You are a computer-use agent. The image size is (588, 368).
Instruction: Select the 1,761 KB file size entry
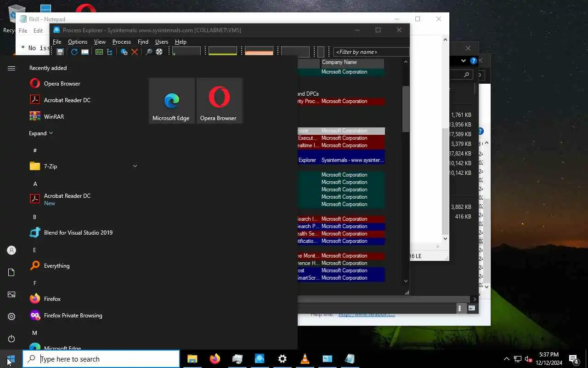click(x=461, y=115)
